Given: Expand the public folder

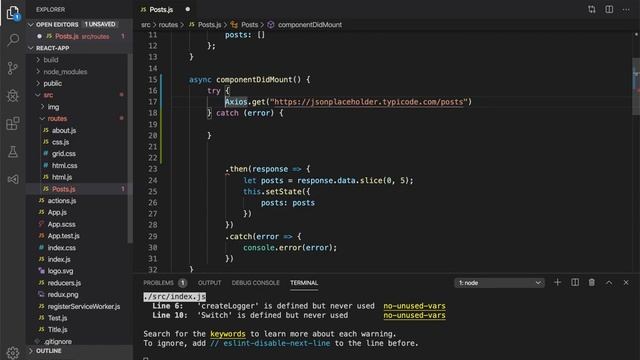Looking at the screenshot, I should pos(53,83).
